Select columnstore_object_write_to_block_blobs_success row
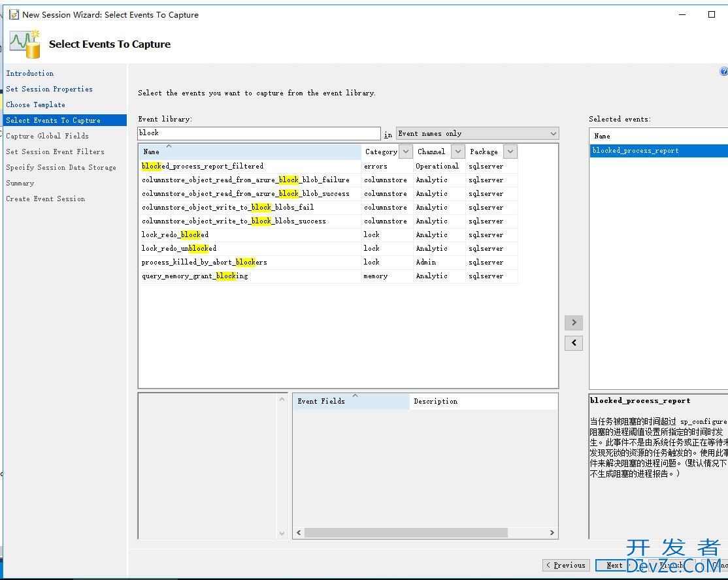The width and height of the screenshot is (728, 580). [x=328, y=221]
